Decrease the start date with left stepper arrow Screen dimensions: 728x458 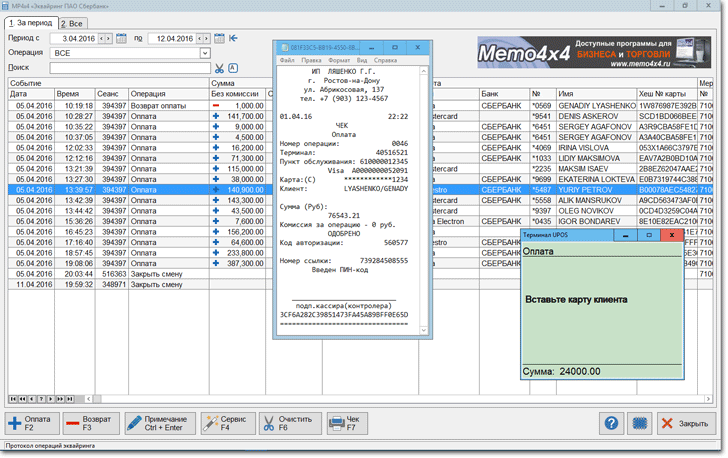click(102, 39)
